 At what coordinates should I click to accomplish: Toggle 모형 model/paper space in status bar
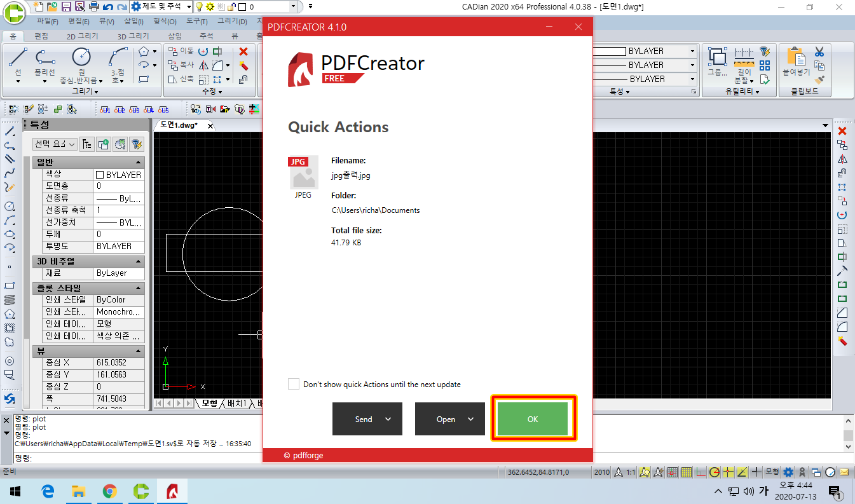772,472
